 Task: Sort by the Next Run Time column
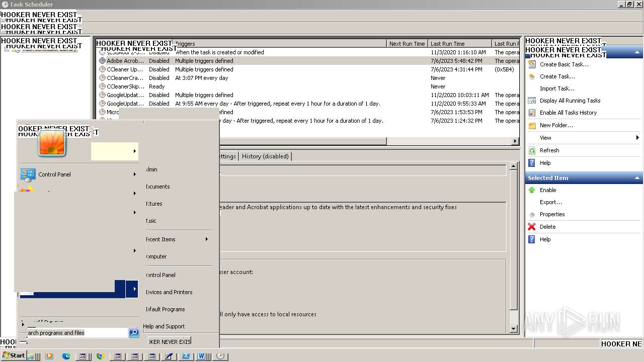[x=407, y=44]
